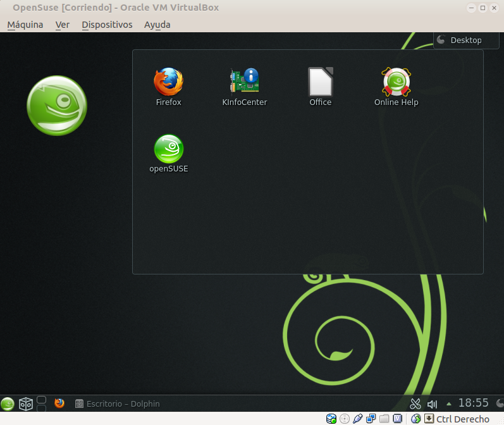Open the Ver menu

(x=62, y=25)
